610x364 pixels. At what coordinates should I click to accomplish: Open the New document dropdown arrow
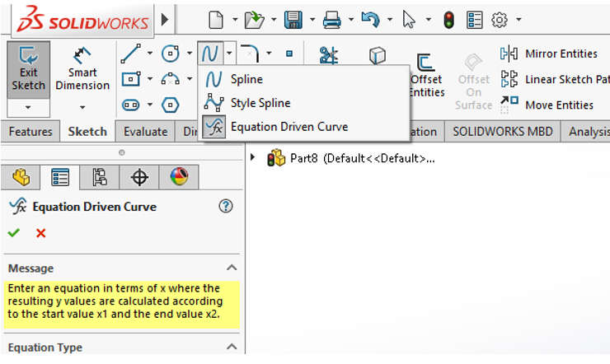pyautogui.click(x=235, y=19)
